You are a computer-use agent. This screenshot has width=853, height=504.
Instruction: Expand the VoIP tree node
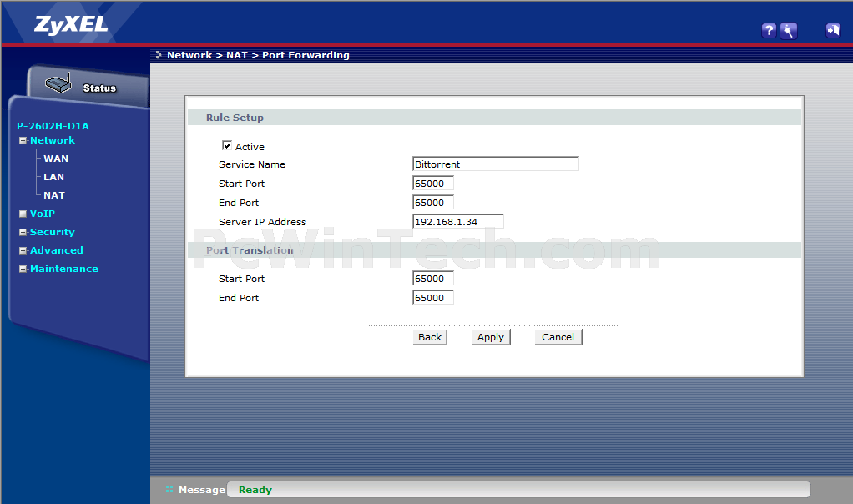[x=23, y=214]
